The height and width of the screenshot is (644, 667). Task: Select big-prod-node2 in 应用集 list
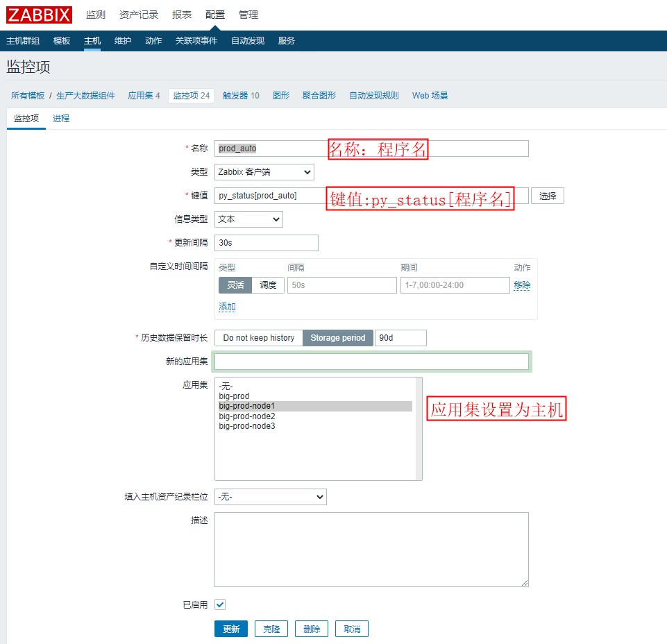pyautogui.click(x=315, y=416)
